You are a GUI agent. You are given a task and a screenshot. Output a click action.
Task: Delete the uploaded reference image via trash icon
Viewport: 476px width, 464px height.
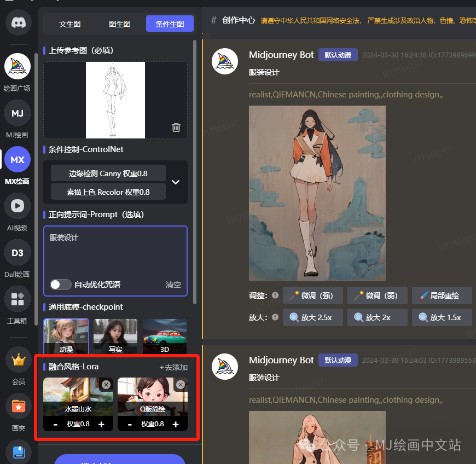(x=176, y=127)
